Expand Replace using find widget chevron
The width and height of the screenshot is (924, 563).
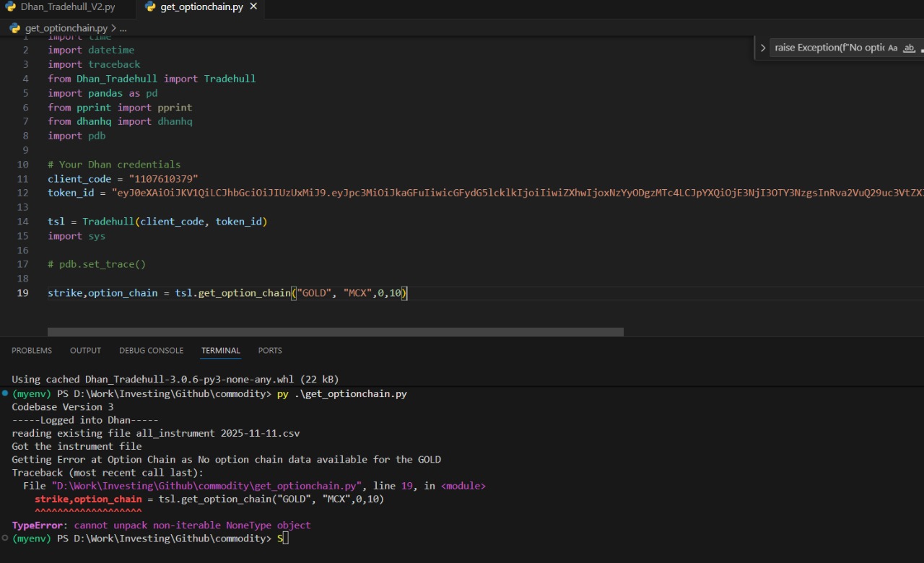(x=763, y=48)
